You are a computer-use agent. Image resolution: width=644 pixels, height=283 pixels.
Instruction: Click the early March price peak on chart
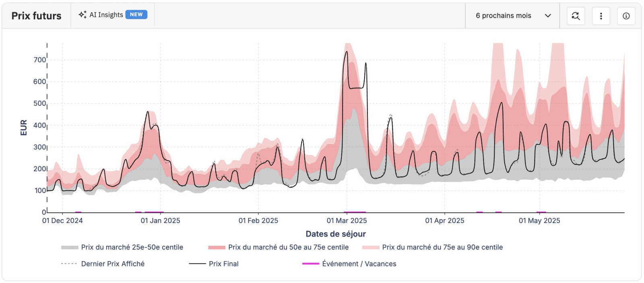347,52
